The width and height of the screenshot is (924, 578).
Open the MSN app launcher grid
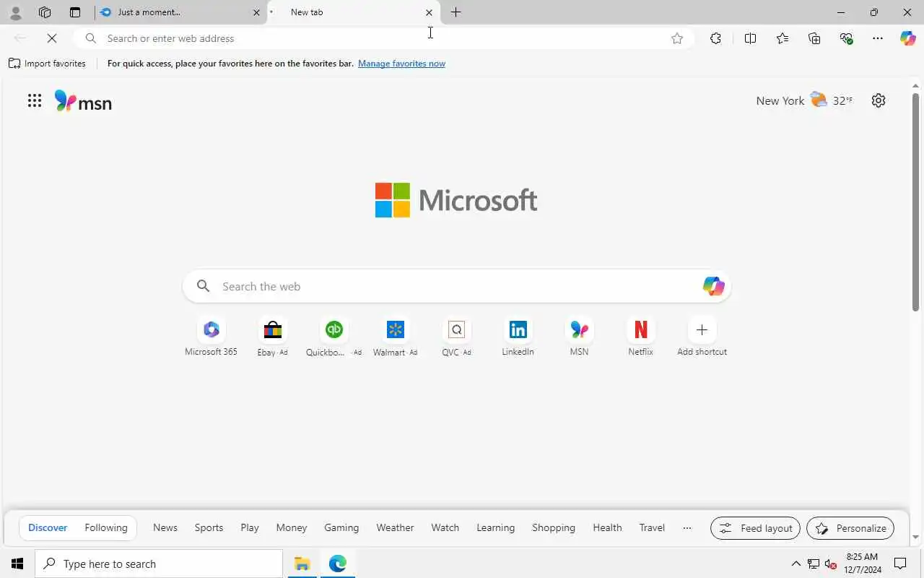35,100
